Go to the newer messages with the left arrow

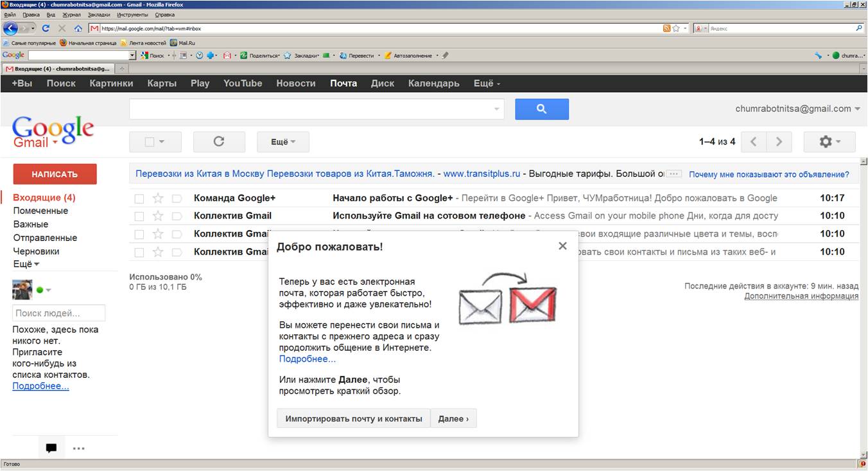[x=754, y=142]
